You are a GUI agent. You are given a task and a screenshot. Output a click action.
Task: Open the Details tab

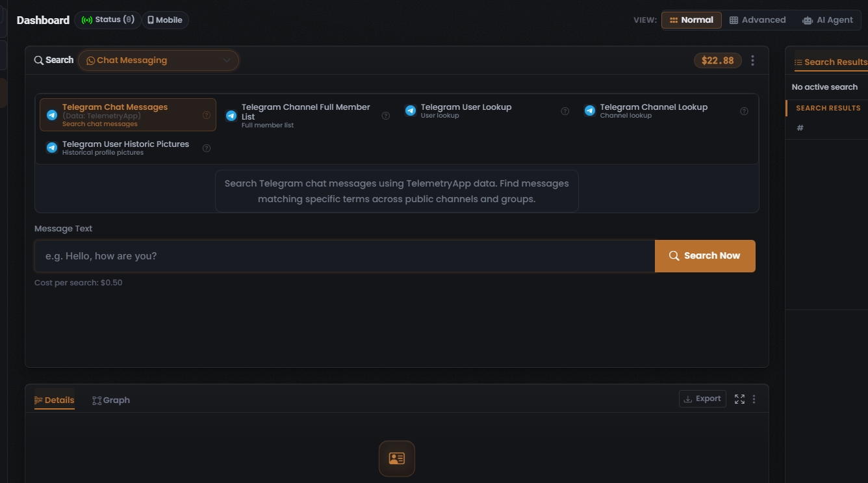point(55,400)
